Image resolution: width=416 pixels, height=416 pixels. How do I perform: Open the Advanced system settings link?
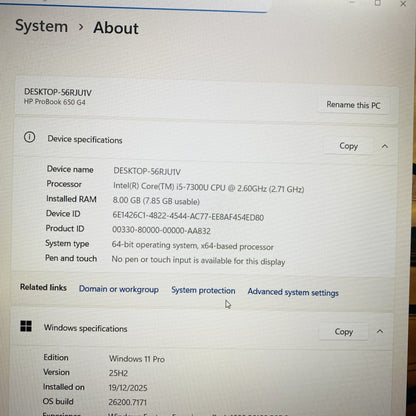point(293,292)
